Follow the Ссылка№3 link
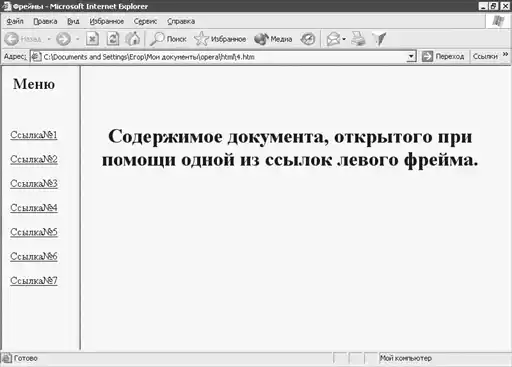The width and height of the screenshot is (512, 367). pos(34,184)
